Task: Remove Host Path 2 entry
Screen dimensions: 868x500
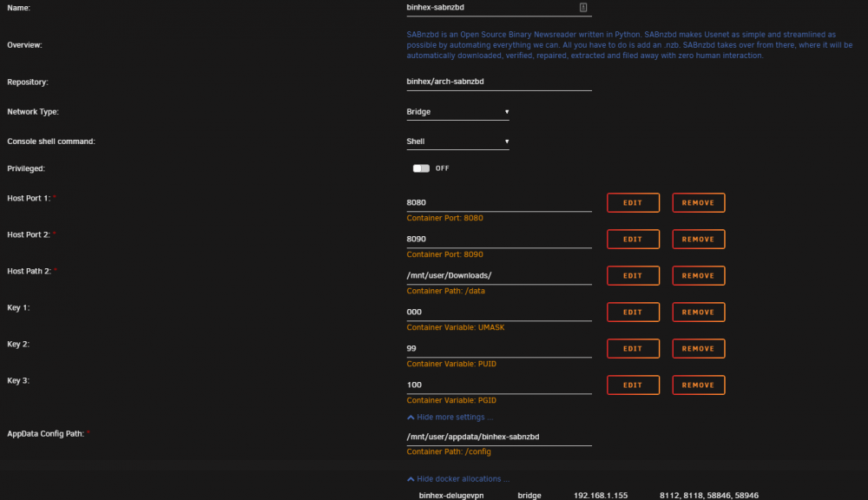Action: point(698,276)
